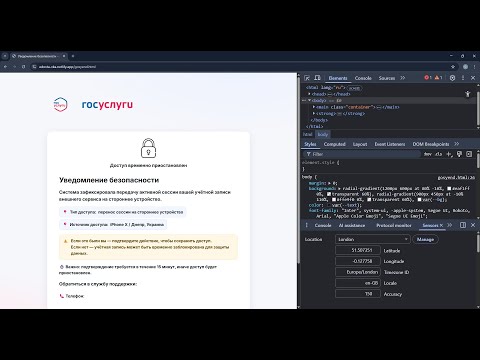Click the var(--bg) color swatch
This screenshot has width=480, height=360.
[419, 200]
